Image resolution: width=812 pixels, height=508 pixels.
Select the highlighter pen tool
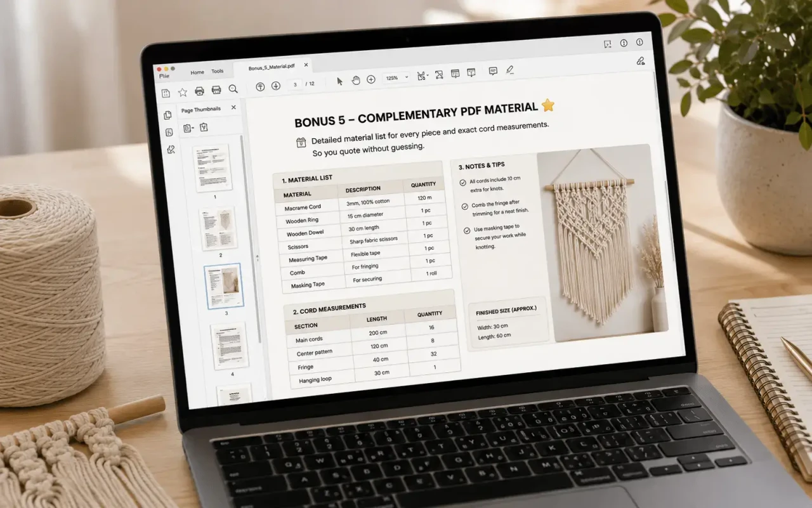[510, 70]
